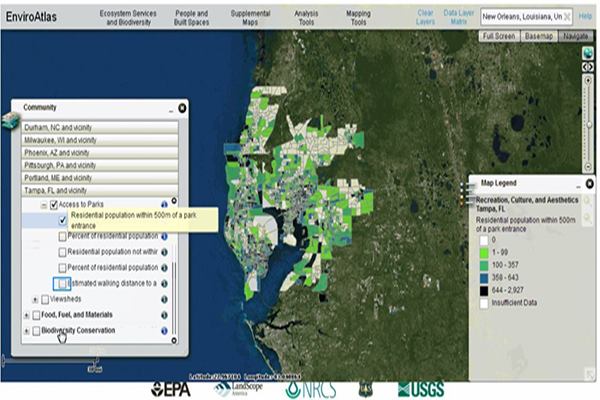This screenshot has height=400, width=600.
Task: Collapse the Access to Parks tree node
Action: coord(44,204)
